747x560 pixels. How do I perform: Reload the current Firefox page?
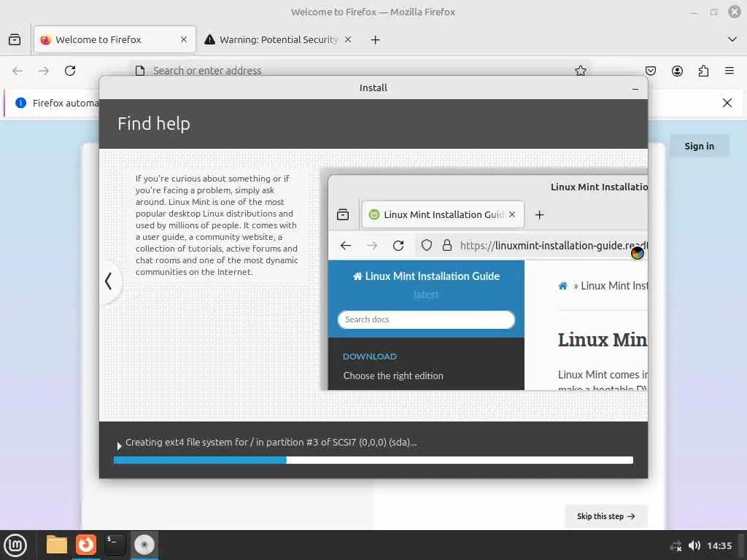[x=70, y=71]
